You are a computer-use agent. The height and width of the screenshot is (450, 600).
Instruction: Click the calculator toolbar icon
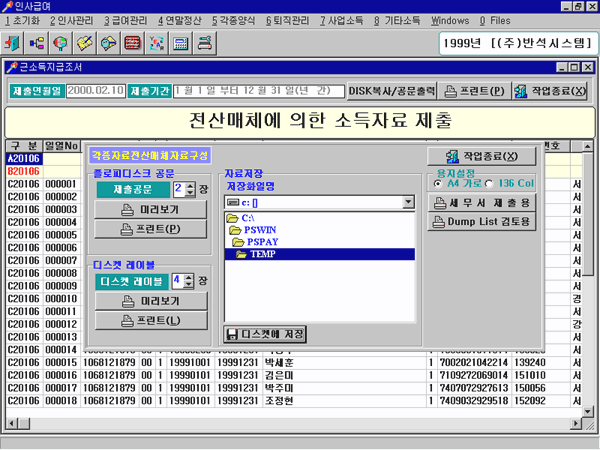(x=180, y=44)
